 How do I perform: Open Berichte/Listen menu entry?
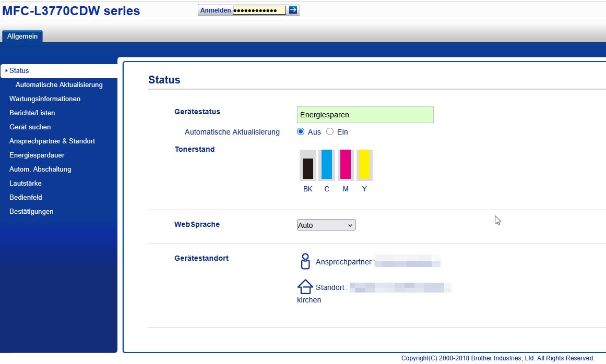click(32, 113)
